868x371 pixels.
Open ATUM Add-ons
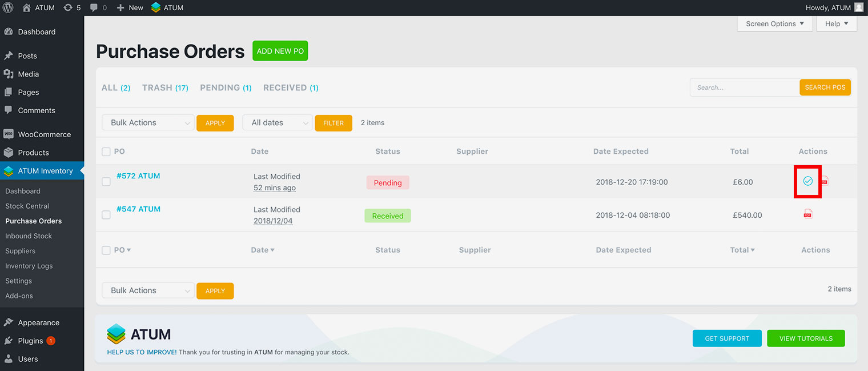click(x=19, y=296)
